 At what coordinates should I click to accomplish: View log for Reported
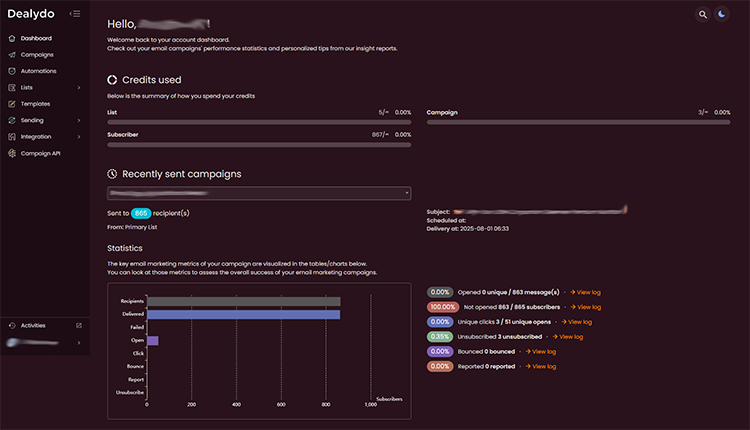540,366
